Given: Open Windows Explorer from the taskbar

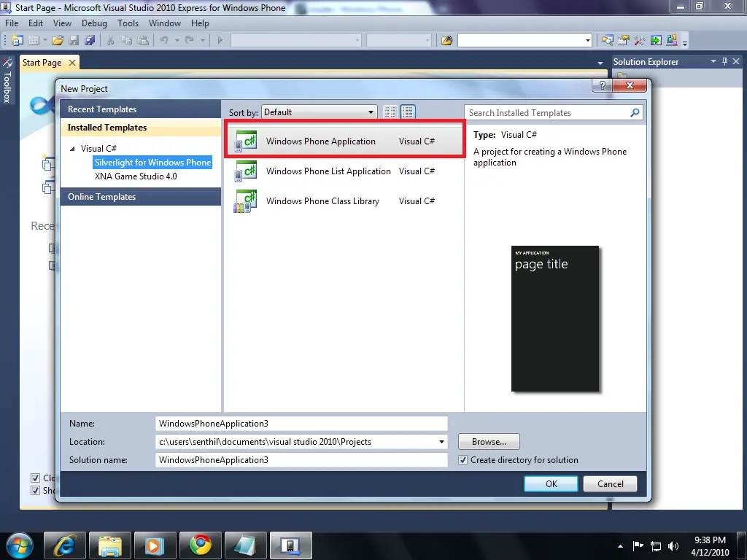Looking at the screenshot, I should click(x=110, y=545).
